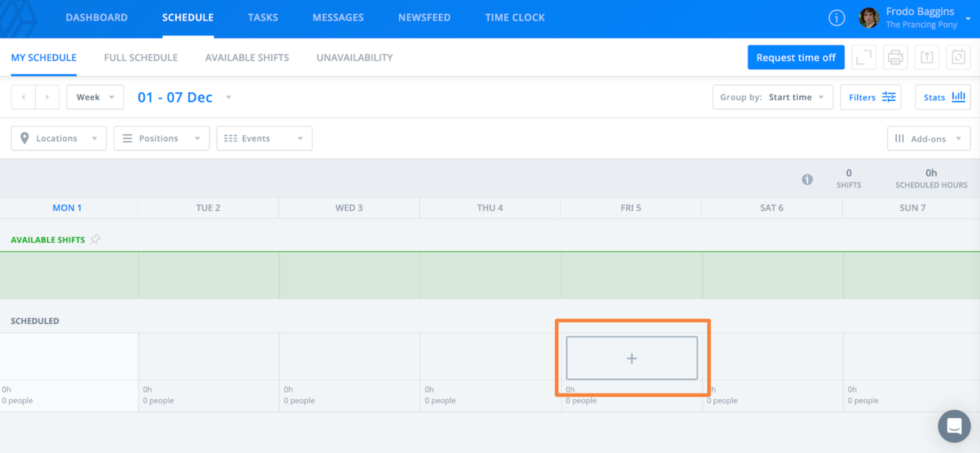
Task: Pin the Available Shifts section
Action: (x=96, y=239)
